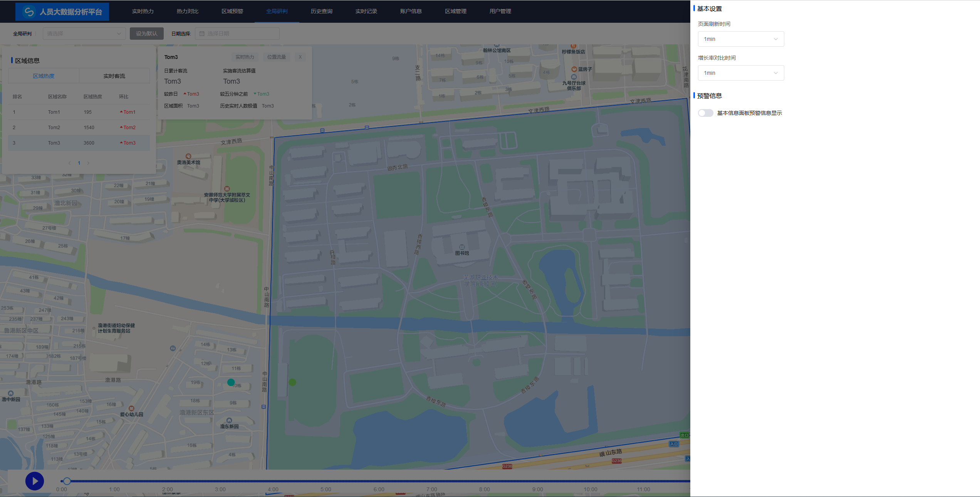Image resolution: width=980 pixels, height=497 pixels.
Task: Go to next page arrow in region table
Action: point(88,163)
